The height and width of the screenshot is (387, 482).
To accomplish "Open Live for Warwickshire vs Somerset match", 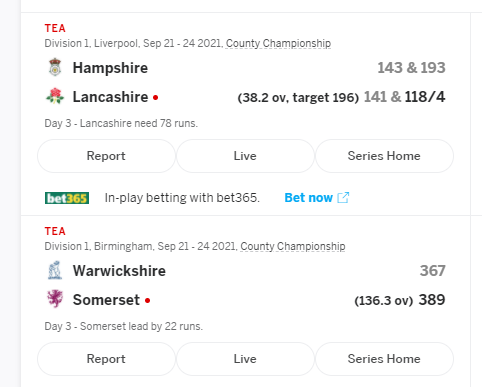I will [x=245, y=359].
